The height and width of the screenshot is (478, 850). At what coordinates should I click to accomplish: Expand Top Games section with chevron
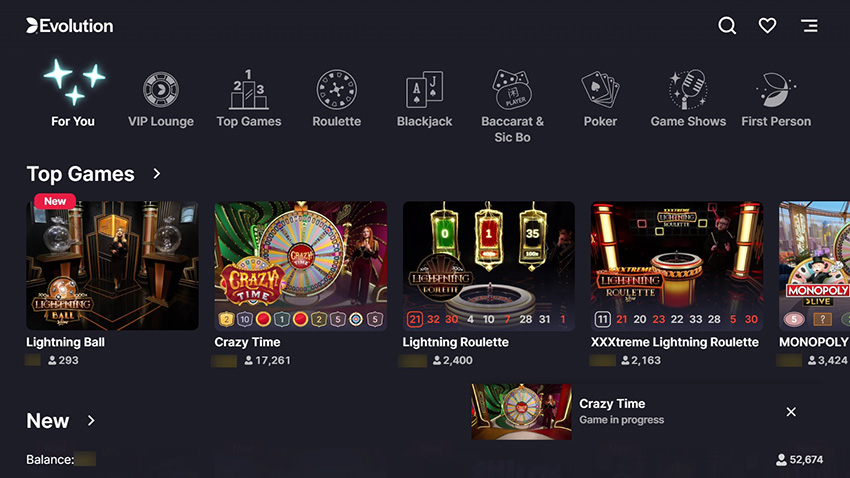click(x=157, y=173)
